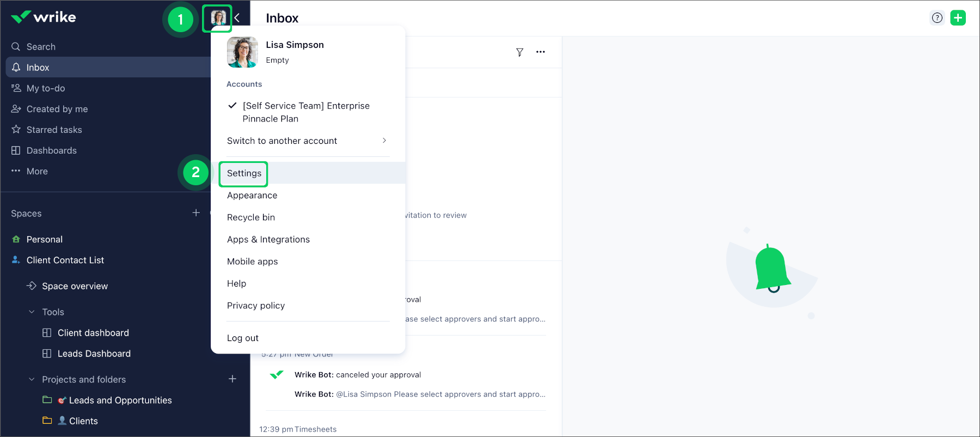Click the Spaces section header
Screen dimensions: 980x437
pos(26,214)
